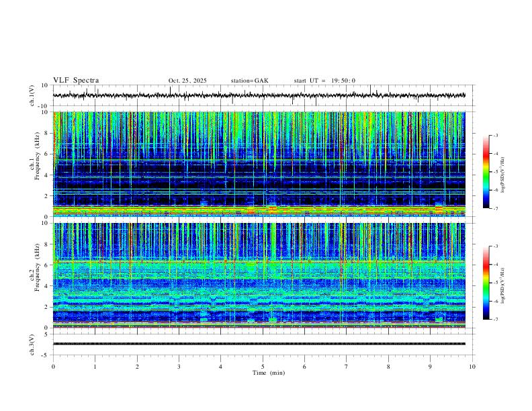This screenshot has width=532, height=411.
Task: Click the 'start UT = 19:50:0' text
Action: 324,81
